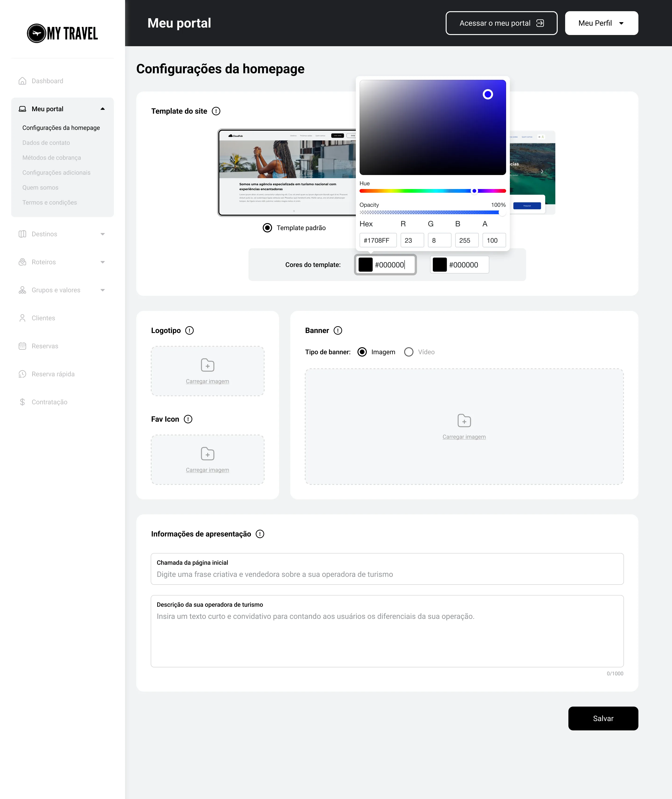
Task: Click the Reserva rápida clock icon
Action: (22, 374)
